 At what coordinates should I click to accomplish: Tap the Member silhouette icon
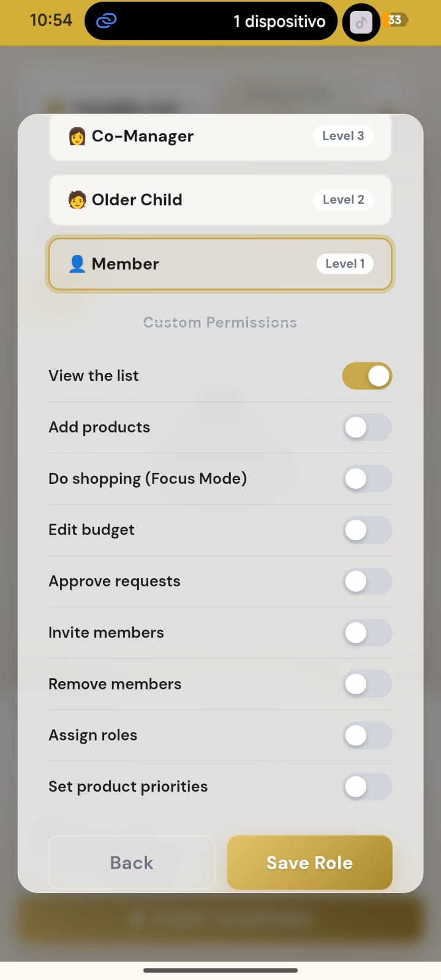77,264
